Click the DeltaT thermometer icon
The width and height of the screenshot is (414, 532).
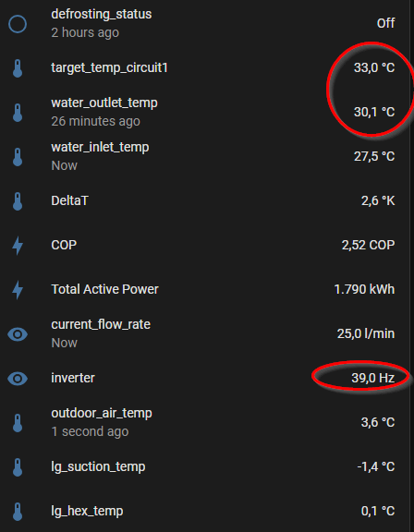coord(18,201)
